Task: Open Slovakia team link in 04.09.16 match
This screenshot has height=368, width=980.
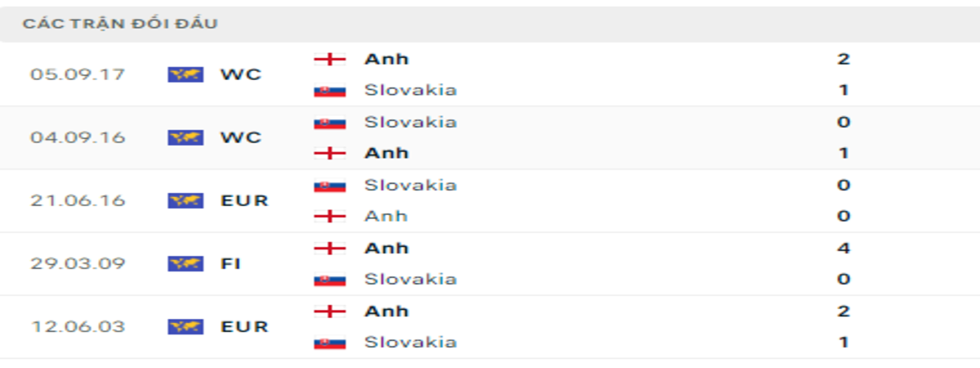Action: coord(411,122)
